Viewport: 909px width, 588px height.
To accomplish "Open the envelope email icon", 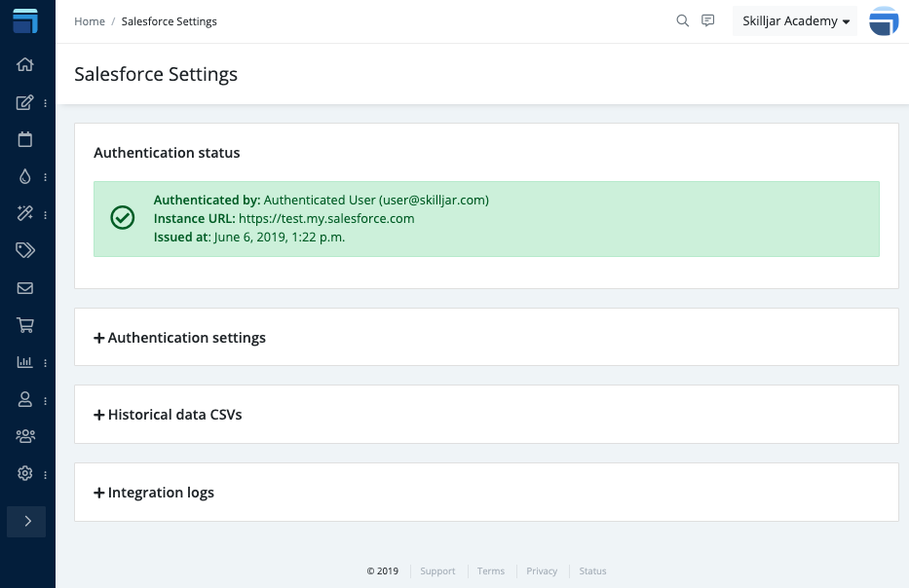I will point(25,288).
